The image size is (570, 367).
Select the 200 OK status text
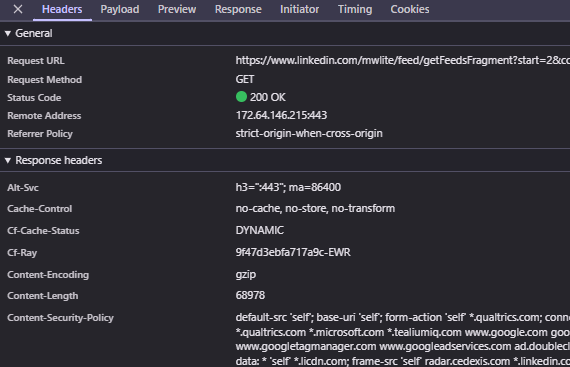[x=268, y=97]
